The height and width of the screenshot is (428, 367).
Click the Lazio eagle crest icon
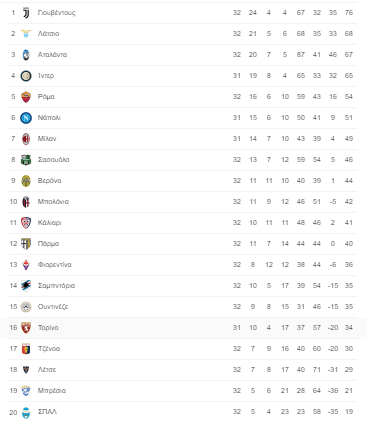pos(26,34)
